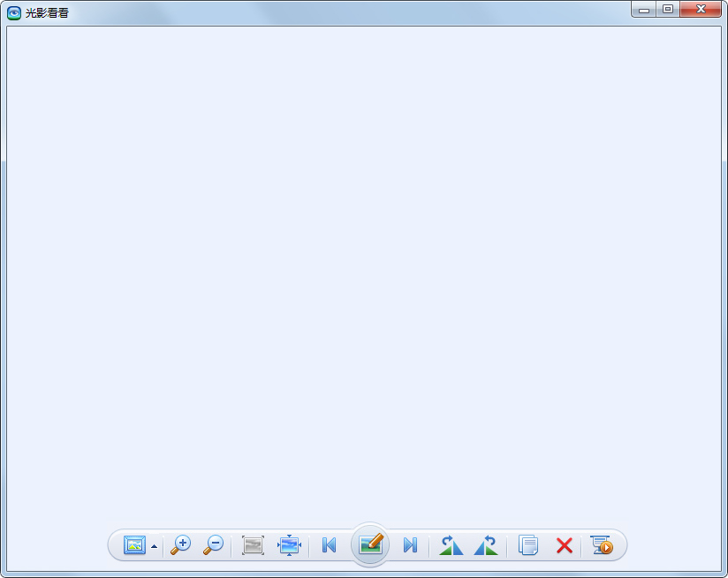Maximize the 光影看看 window
The width and height of the screenshot is (728, 578).
tap(668, 10)
